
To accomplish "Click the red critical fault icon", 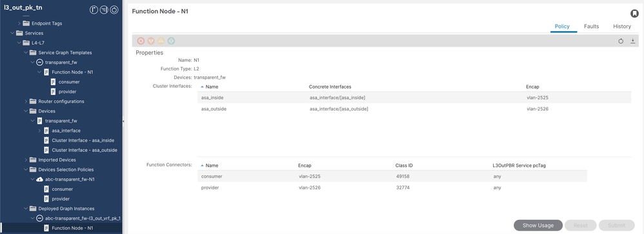I will coord(141,41).
